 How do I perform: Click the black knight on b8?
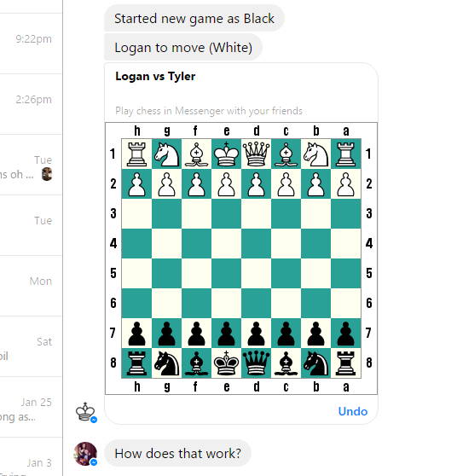(x=316, y=363)
